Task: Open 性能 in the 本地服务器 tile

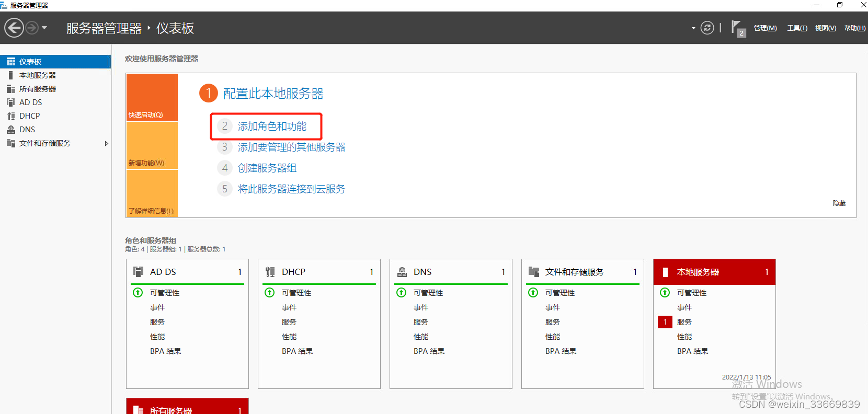Action: pyautogui.click(x=684, y=337)
